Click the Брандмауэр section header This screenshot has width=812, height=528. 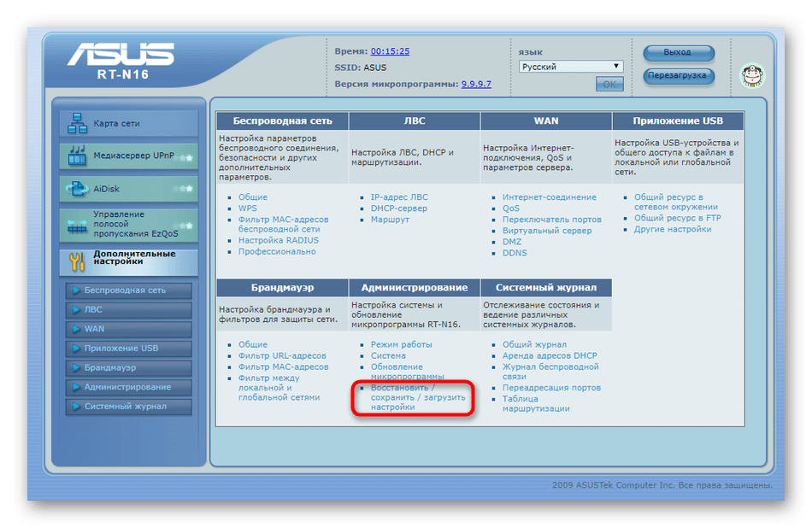tap(283, 288)
